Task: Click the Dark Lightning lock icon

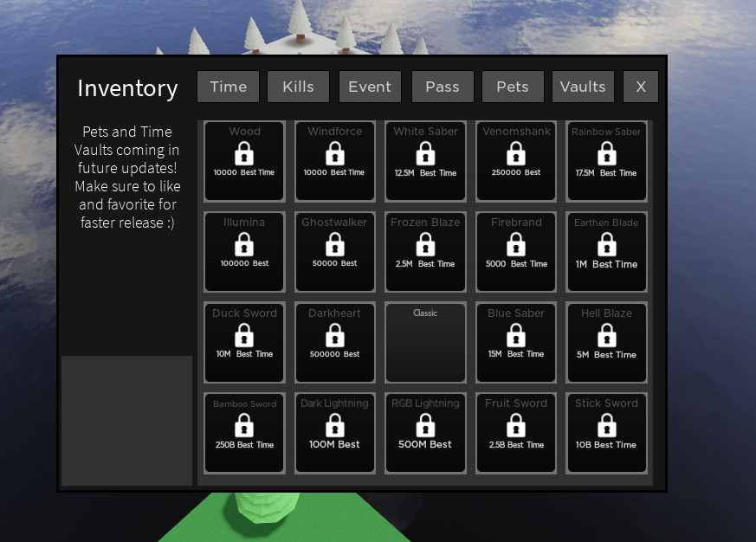Action: 334,426
